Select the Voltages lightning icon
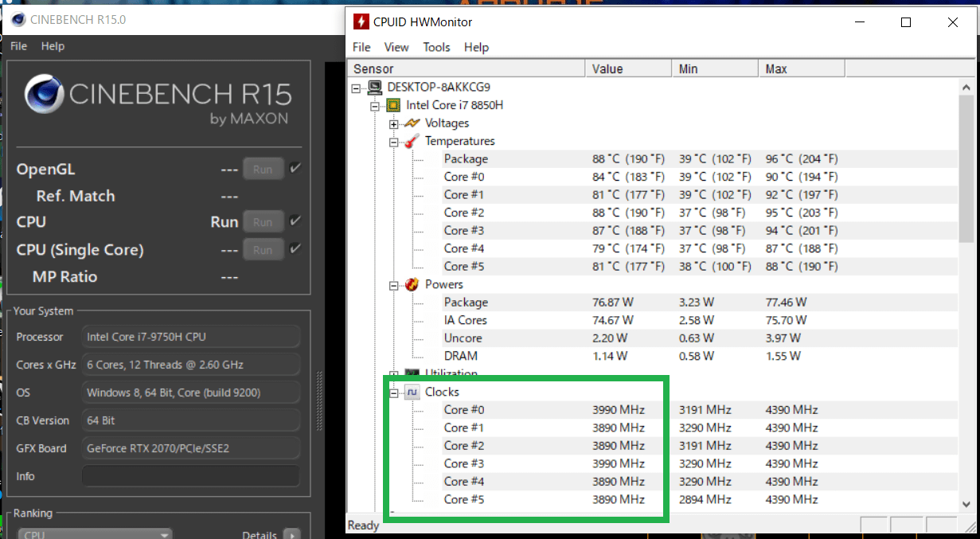 [x=412, y=123]
